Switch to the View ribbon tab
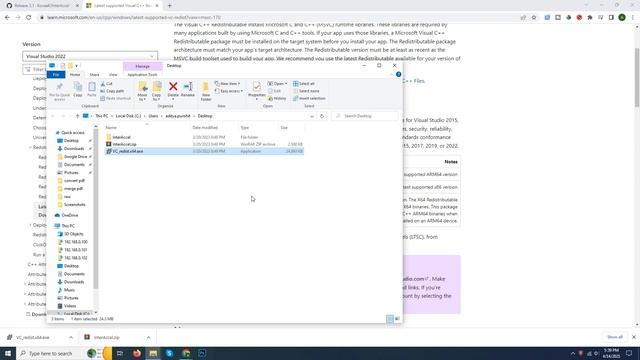This screenshot has width=640, height=360. click(x=113, y=75)
